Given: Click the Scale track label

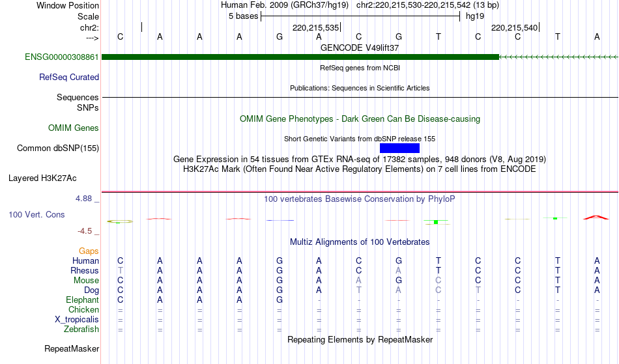Looking at the screenshot, I should click(88, 16).
